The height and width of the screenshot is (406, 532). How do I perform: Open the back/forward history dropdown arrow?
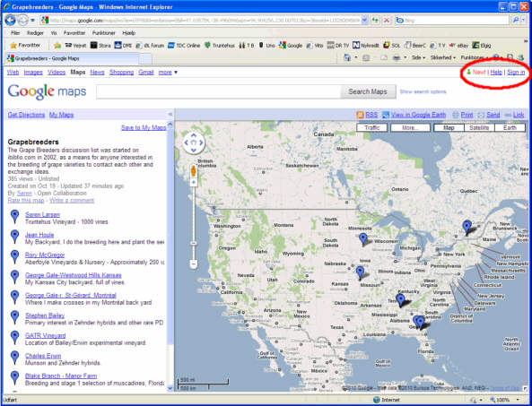(x=32, y=21)
